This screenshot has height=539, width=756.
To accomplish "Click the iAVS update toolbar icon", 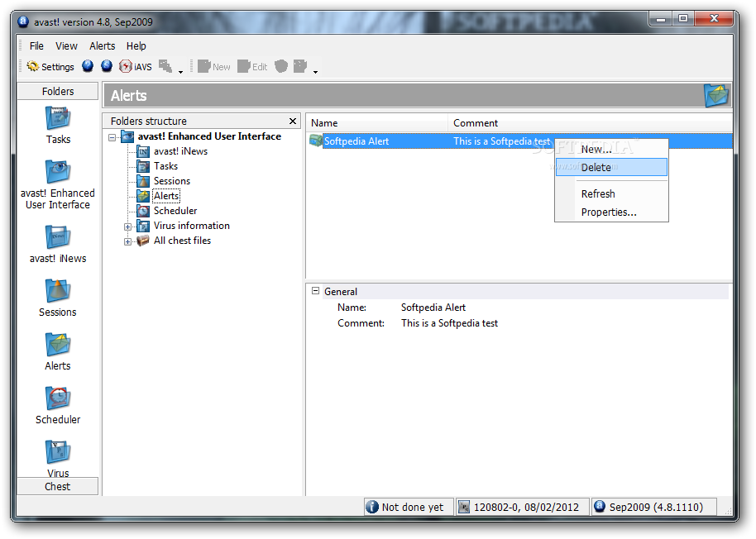I will coord(136,66).
